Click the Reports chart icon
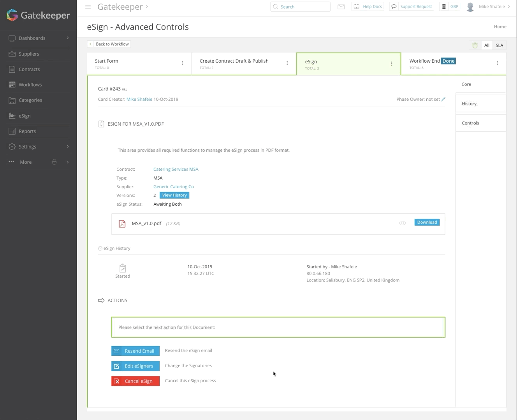Screen dimensions: 517x420 (x=12, y=131)
